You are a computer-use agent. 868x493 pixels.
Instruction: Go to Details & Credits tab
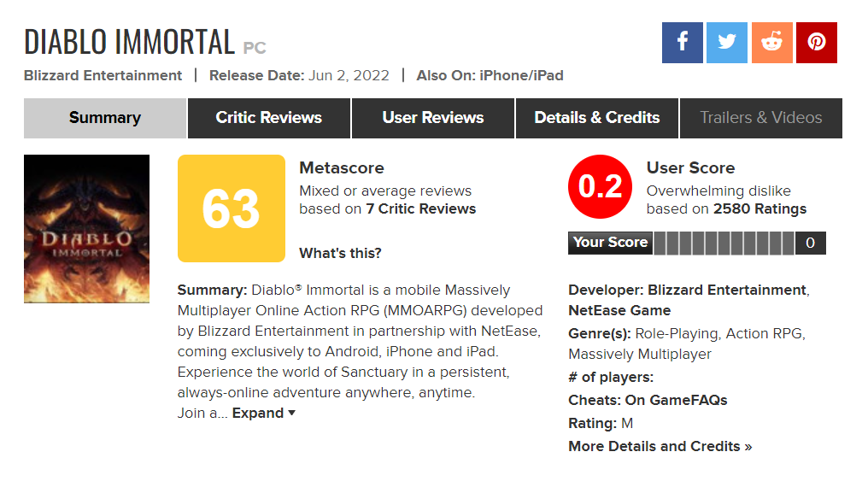(596, 118)
